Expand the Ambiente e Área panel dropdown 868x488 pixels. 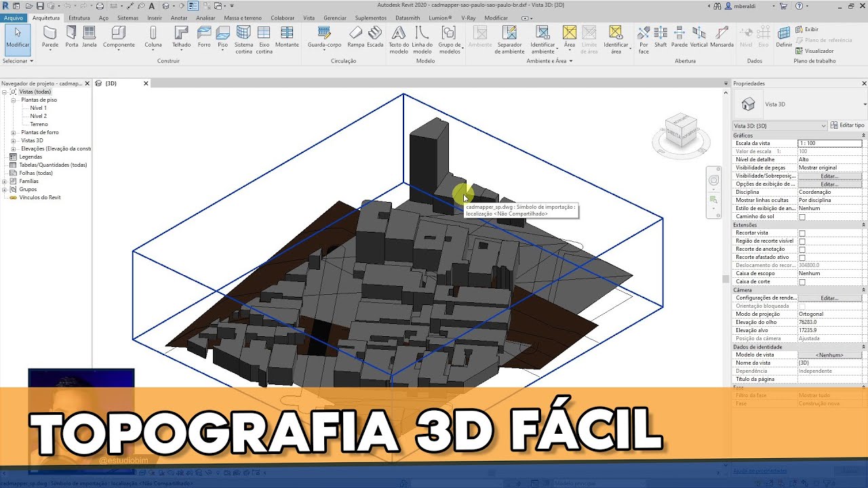pos(549,61)
